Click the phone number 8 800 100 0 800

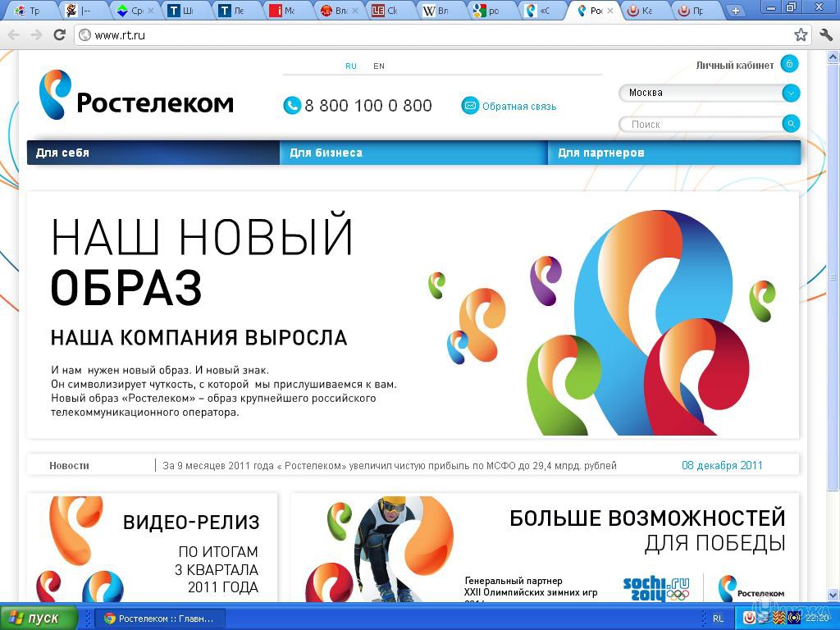pos(368,106)
